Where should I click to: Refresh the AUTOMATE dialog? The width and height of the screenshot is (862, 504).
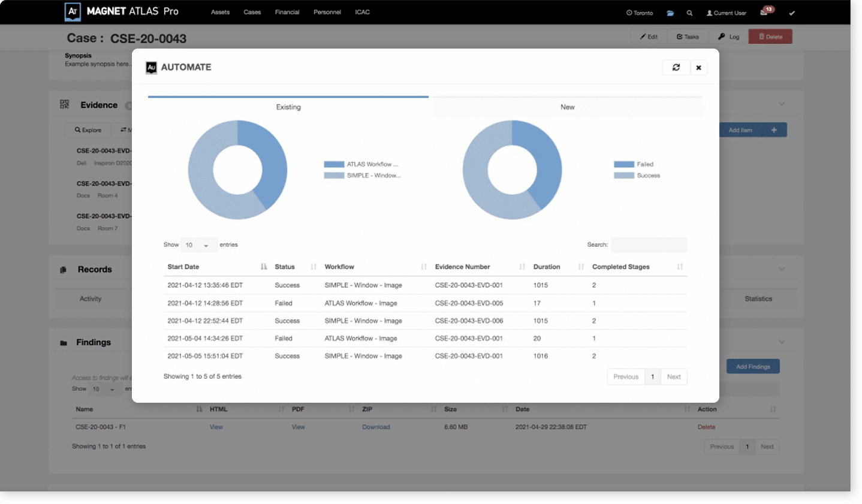[x=676, y=68]
